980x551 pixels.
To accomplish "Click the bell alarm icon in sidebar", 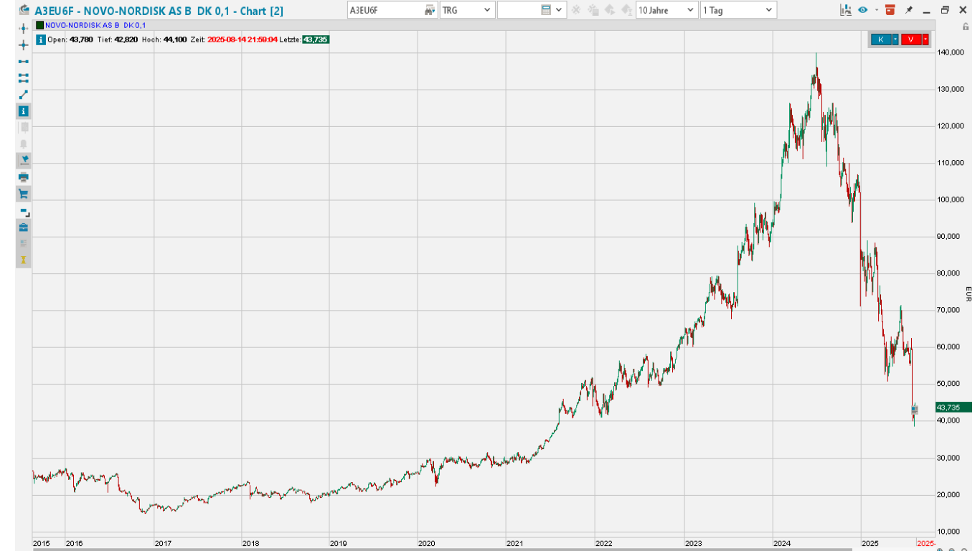I will click(24, 143).
